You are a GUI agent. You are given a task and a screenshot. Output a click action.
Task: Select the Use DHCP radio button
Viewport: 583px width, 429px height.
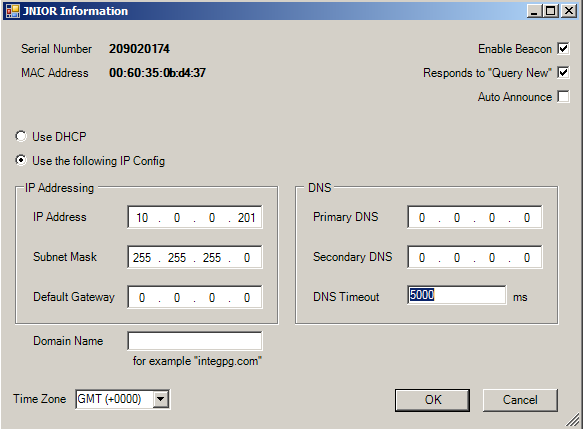pos(21,136)
